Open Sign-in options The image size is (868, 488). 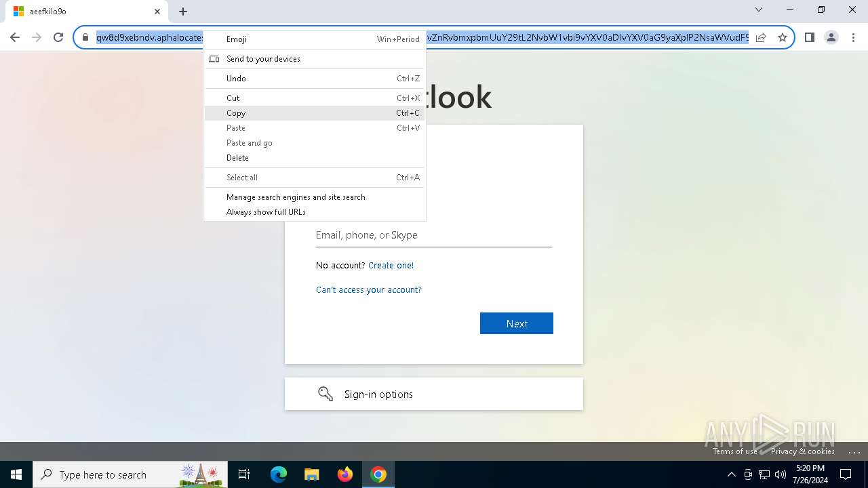pyautogui.click(x=434, y=394)
